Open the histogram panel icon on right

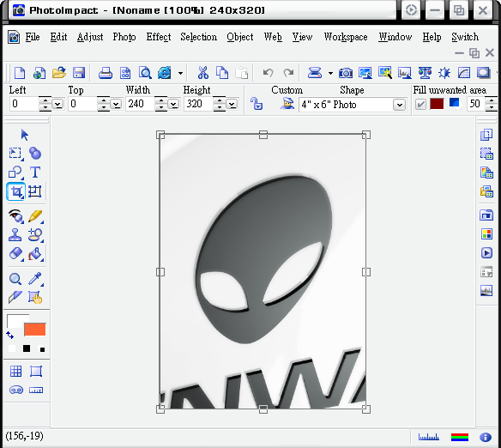point(486,290)
